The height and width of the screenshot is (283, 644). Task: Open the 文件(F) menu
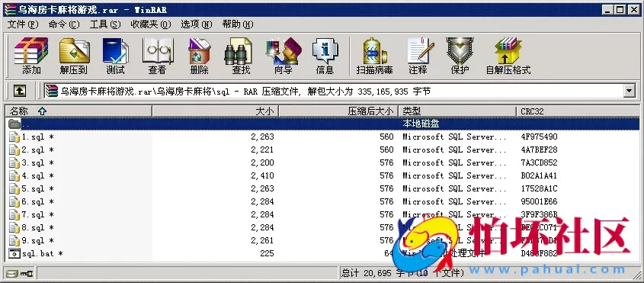[23, 24]
